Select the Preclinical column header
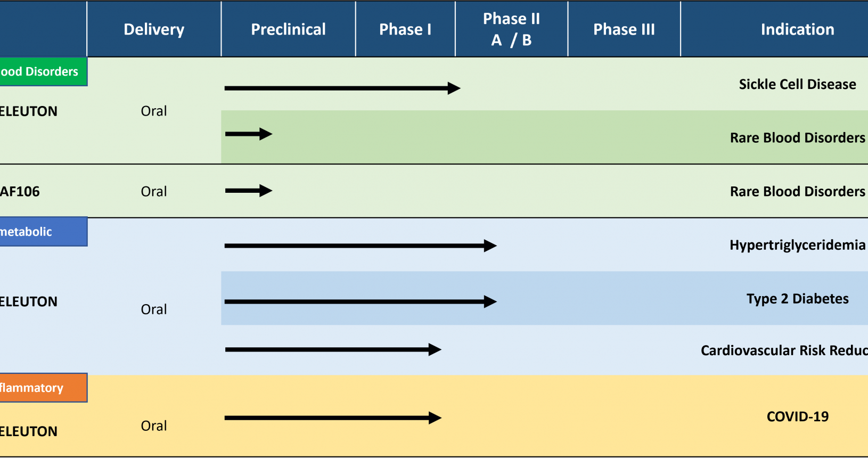This screenshot has width=868, height=458. coord(288,29)
